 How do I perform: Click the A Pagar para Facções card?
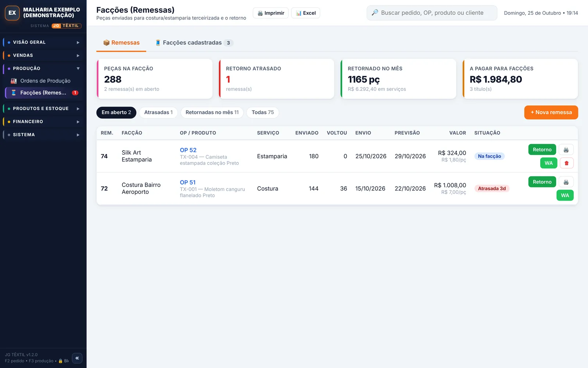tap(520, 79)
